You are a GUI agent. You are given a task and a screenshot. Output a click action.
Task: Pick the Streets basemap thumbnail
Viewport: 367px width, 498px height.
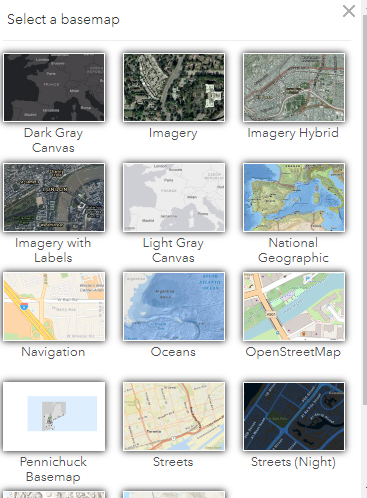[174, 416]
